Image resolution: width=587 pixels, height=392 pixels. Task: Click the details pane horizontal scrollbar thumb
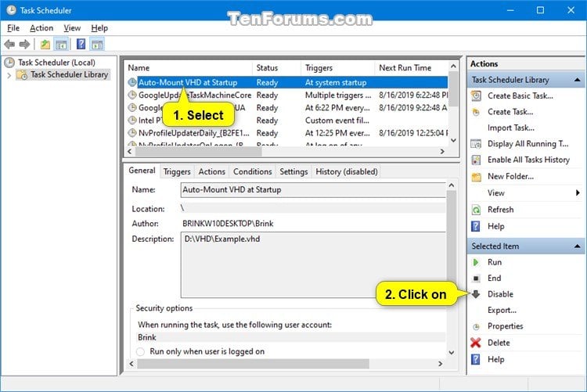click(253, 364)
